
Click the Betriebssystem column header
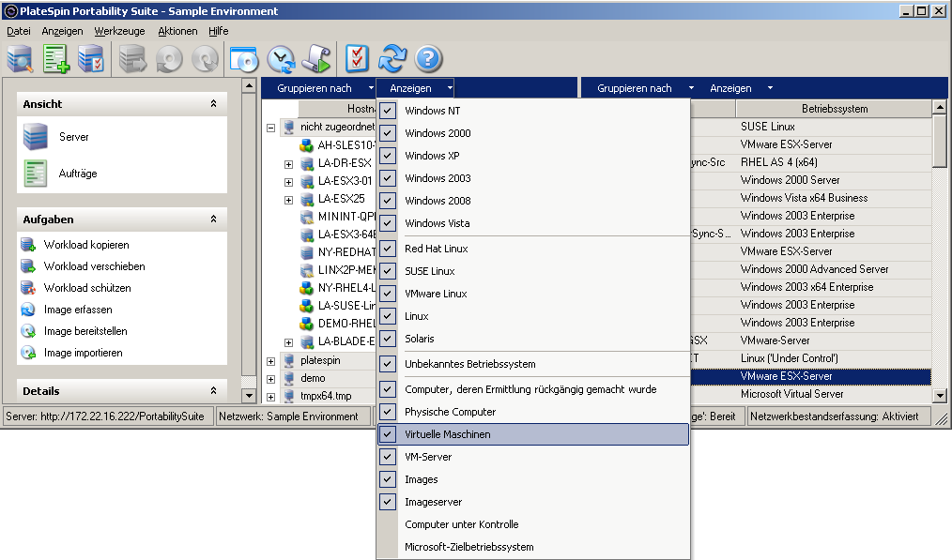[x=834, y=109]
